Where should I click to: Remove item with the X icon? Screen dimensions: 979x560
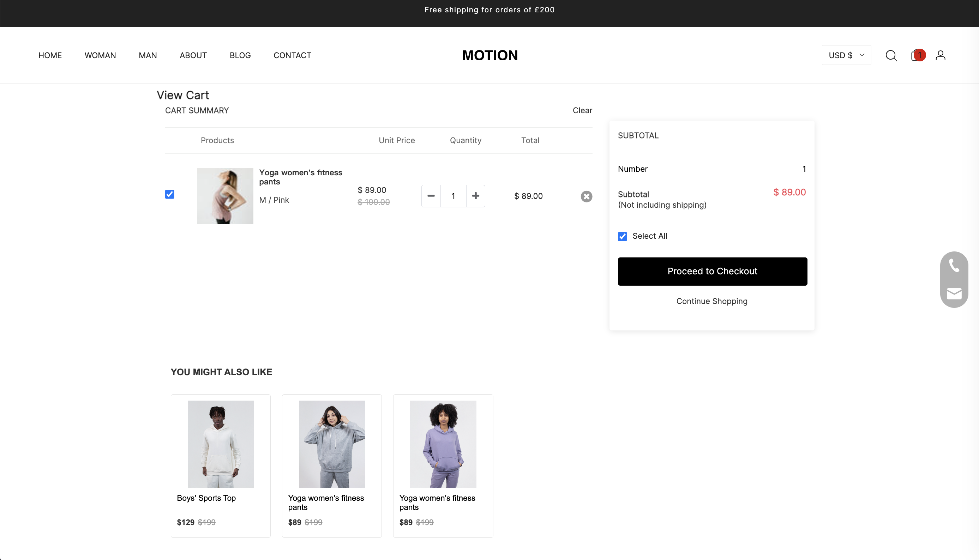[x=586, y=196]
